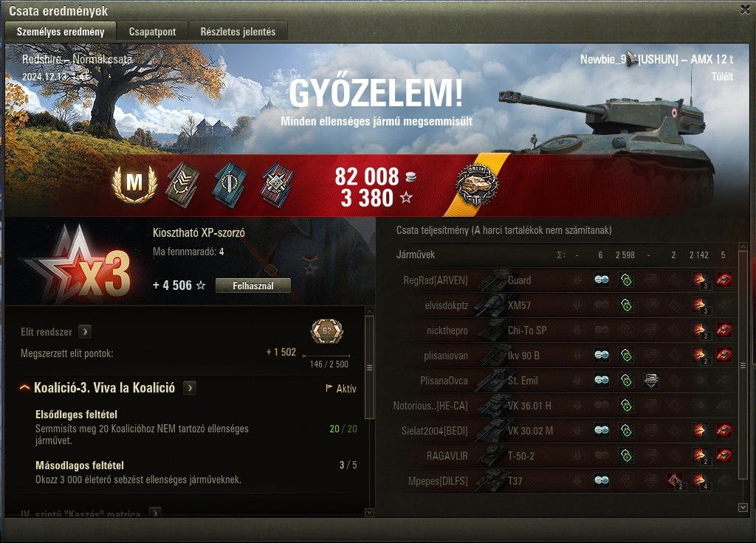Open the Részletes jelentés tab

[x=238, y=32]
